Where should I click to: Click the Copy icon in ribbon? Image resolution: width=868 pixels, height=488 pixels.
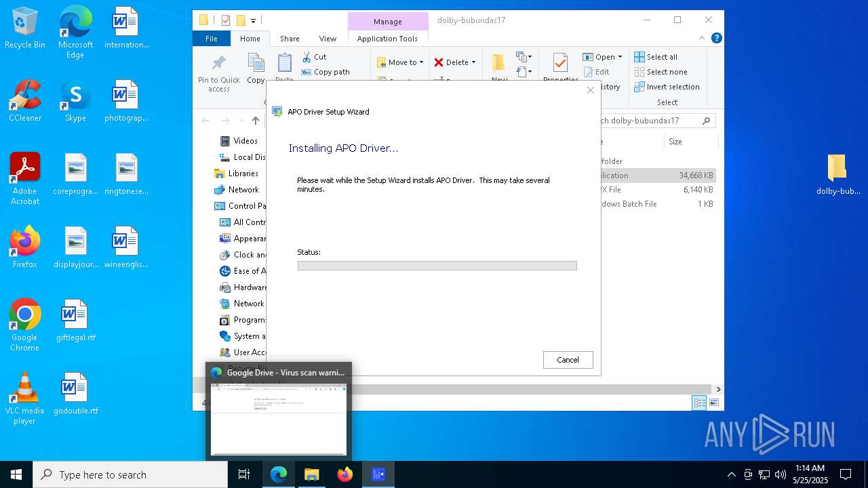click(x=256, y=69)
